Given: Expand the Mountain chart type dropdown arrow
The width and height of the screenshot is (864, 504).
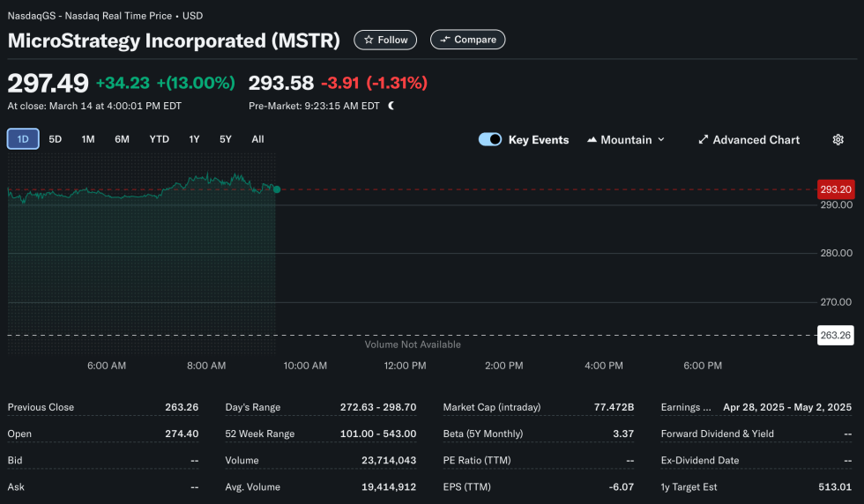Looking at the screenshot, I should (x=661, y=140).
